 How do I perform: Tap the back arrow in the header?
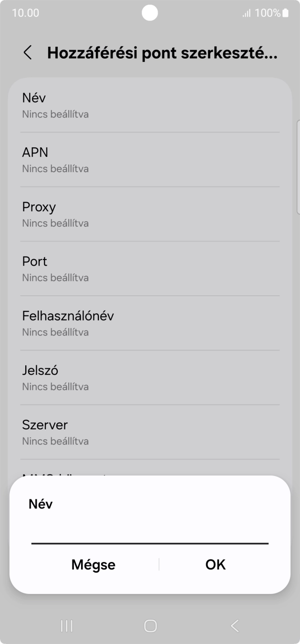coord(27,52)
